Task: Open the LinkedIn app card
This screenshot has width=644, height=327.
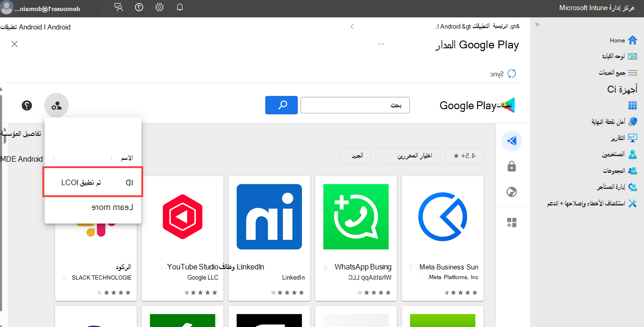Action: coord(269,238)
